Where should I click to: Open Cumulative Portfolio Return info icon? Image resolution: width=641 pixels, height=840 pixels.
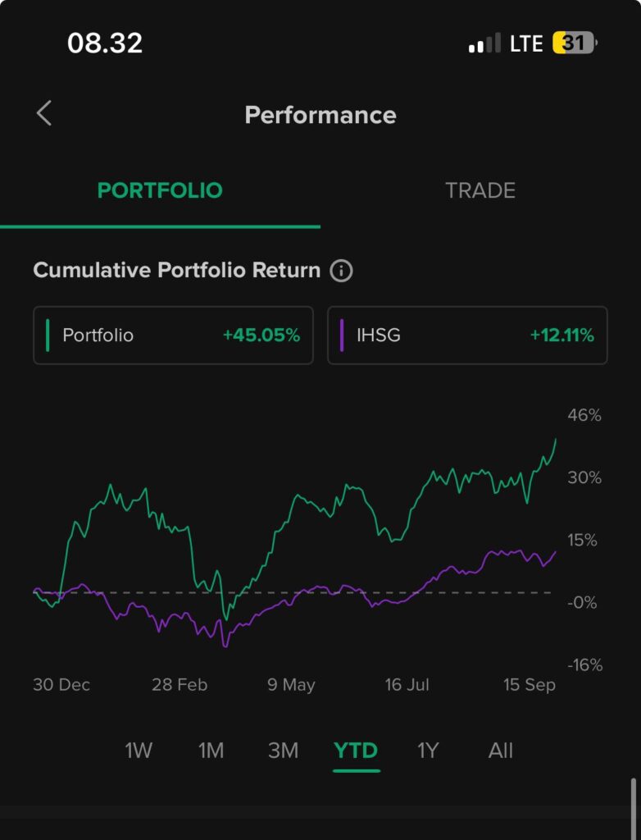341,271
